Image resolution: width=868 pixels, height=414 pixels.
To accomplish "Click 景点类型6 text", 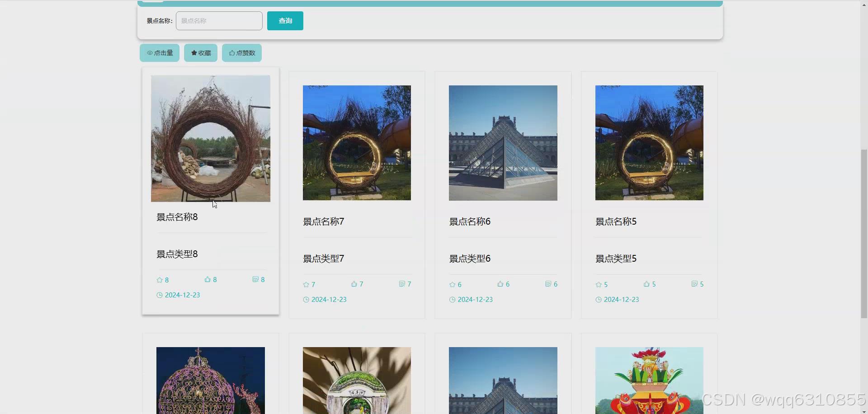I will pyautogui.click(x=470, y=259).
